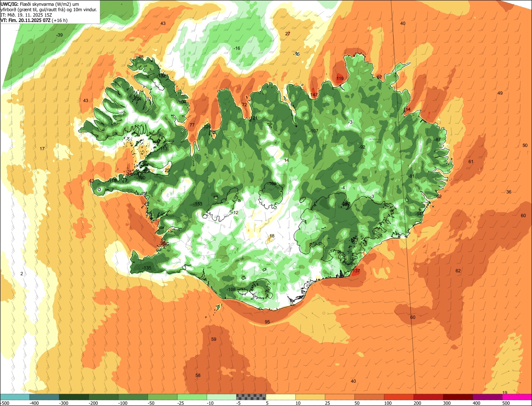The width and height of the screenshot is (532, 406).
Task: Click the '-500' legend tick label
Action: pyautogui.click(x=5, y=403)
